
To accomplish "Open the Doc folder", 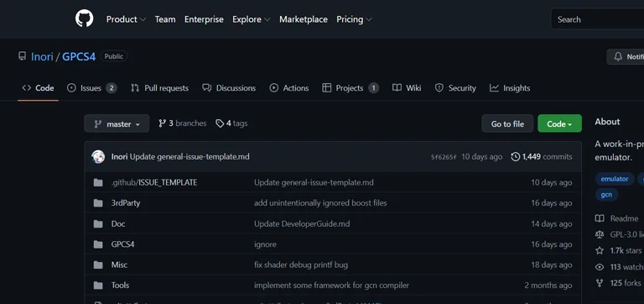I will point(118,223).
